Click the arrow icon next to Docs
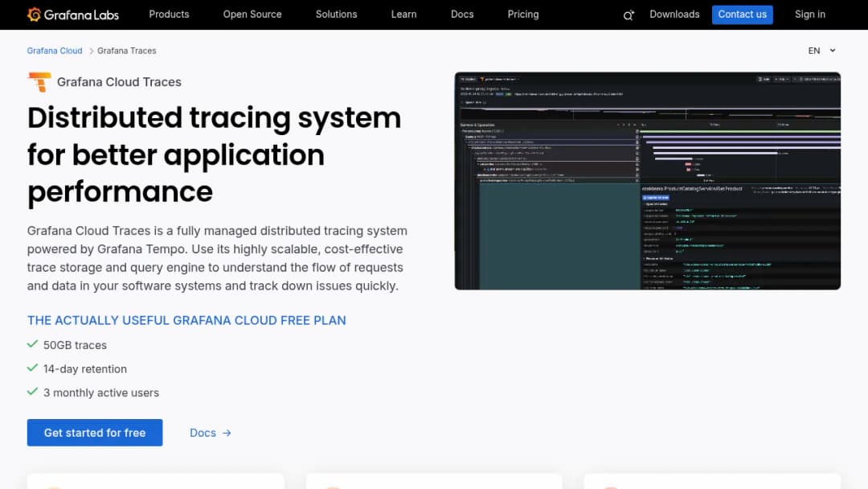This screenshot has width=868, height=489. click(227, 433)
